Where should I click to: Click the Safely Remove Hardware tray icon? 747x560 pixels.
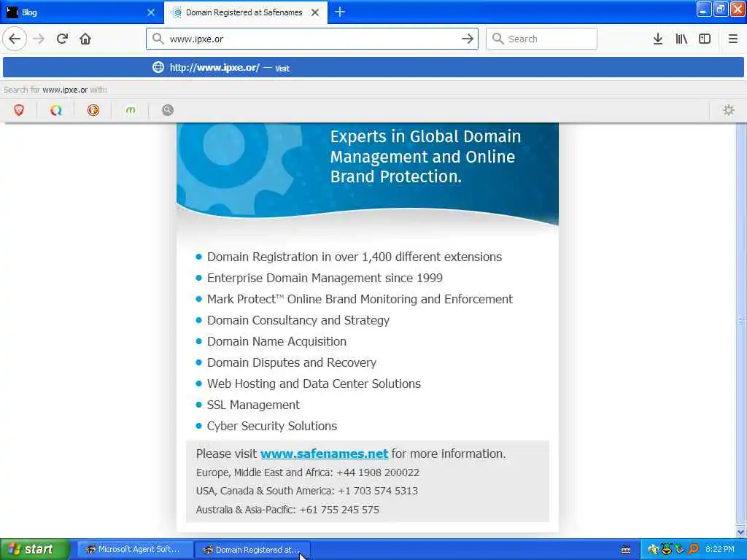pos(680,550)
